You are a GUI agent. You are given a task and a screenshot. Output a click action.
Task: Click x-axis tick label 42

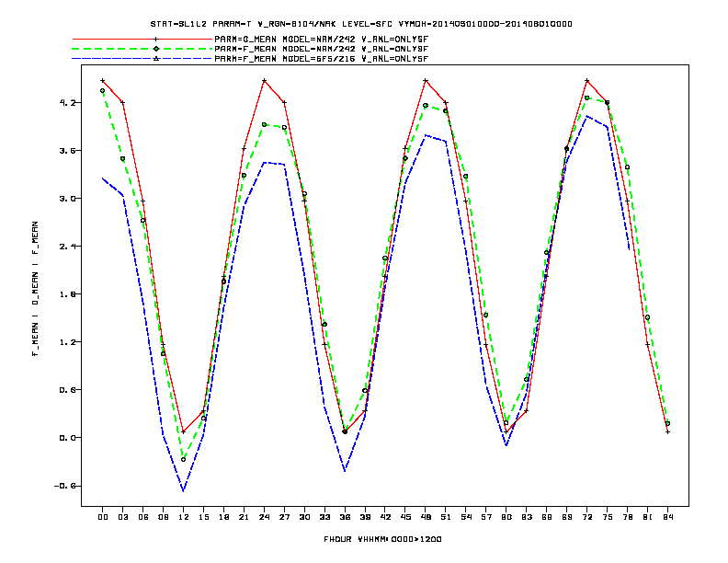[x=385, y=517]
